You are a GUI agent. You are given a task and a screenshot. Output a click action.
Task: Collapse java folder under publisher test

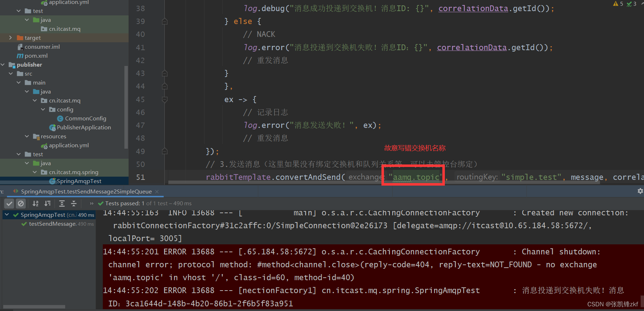tap(27, 163)
